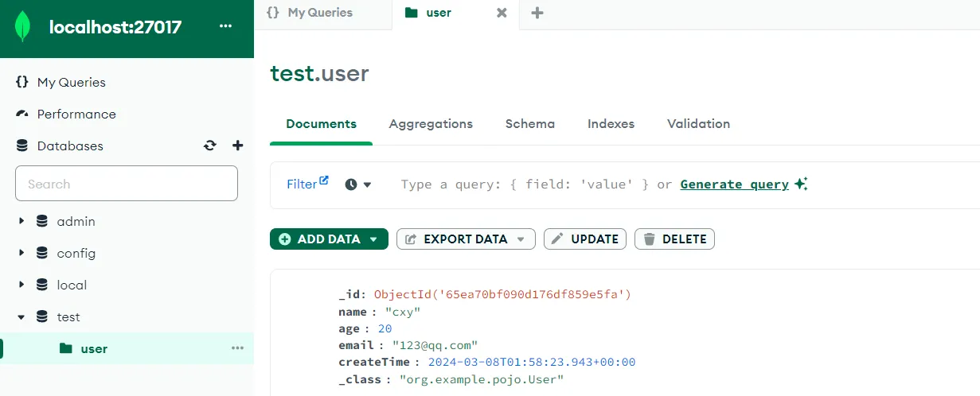Click the UPDATE button
The width and height of the screenshot is (980, 396).
pyautogui.click(x=585, y=239)
